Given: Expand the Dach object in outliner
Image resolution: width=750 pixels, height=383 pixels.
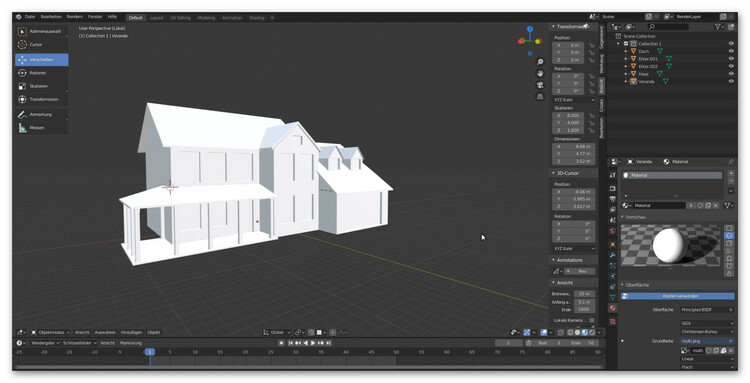Looking at the screenshot, I should tap(626, 51).
